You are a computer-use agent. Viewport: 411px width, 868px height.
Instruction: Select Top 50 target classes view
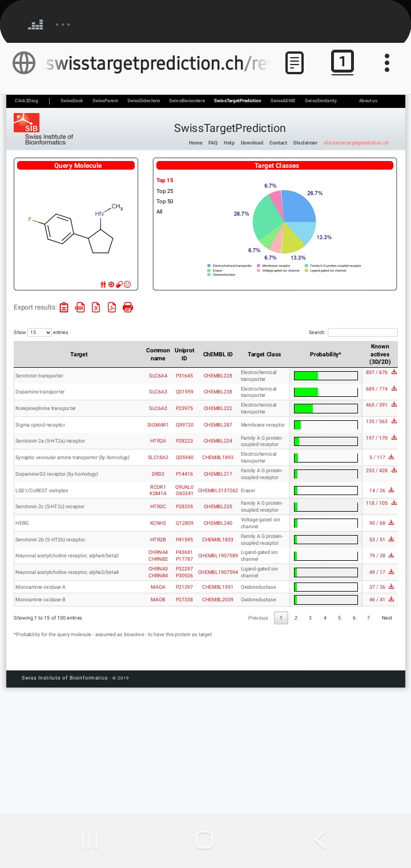(165, 202)
